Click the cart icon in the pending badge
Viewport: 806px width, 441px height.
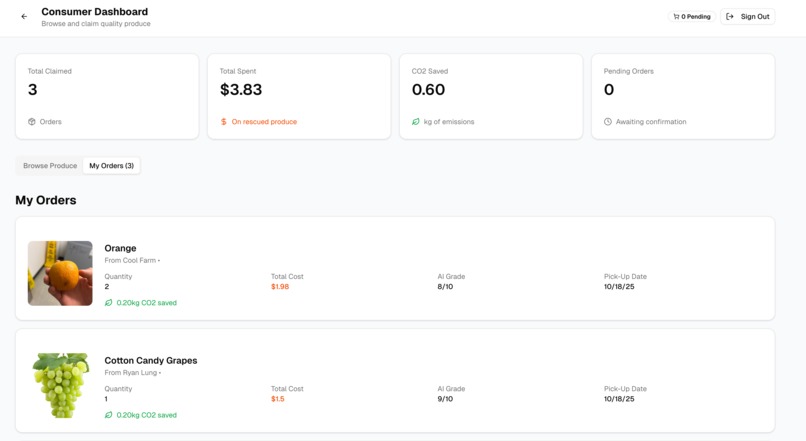tap(676, 16)
